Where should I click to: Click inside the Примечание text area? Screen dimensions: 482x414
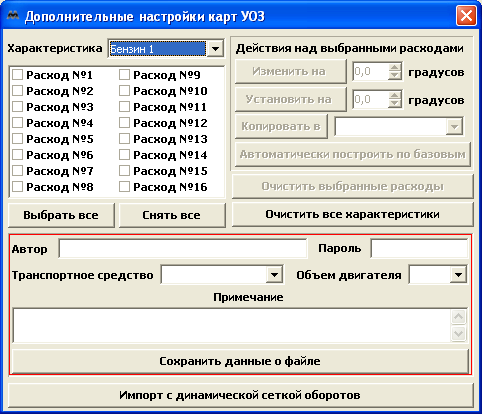[x=232, y=325]
